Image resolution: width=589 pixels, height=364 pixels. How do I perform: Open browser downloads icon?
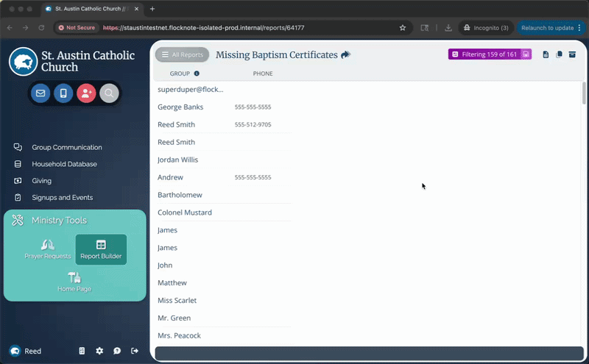448,28
